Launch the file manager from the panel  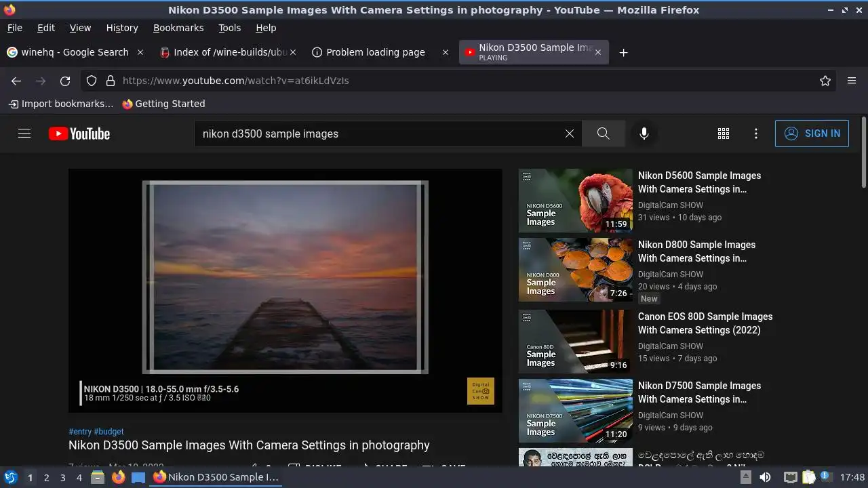(98, 477)
